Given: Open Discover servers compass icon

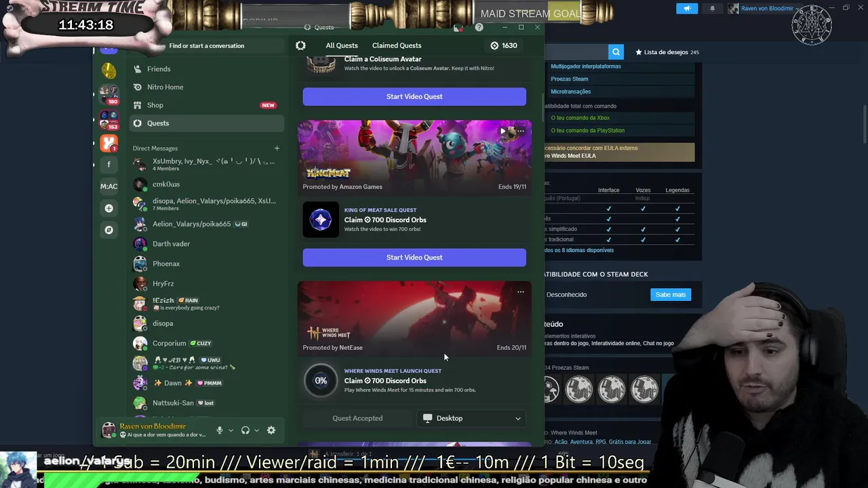Looking at the screenshot, I should tap(108, 230).
